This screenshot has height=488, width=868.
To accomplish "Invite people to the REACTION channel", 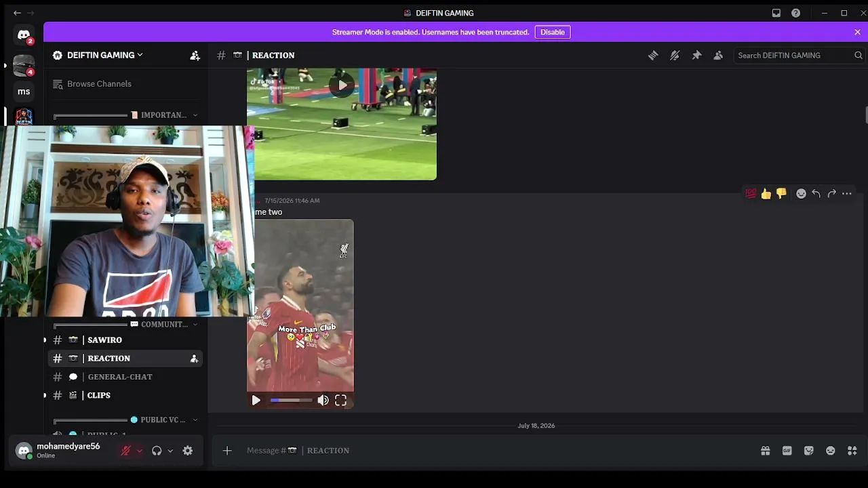I will [x=195, y=359].
